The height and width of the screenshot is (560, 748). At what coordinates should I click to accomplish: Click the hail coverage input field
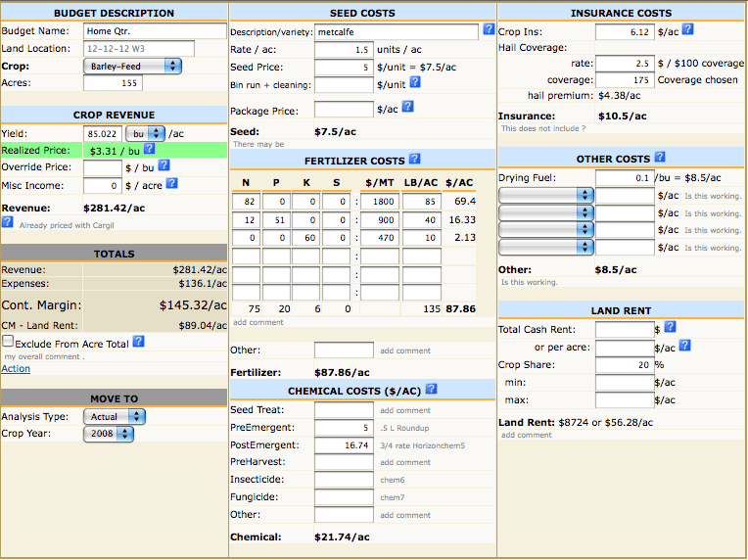pyautogui.click(x=625, y=80)
